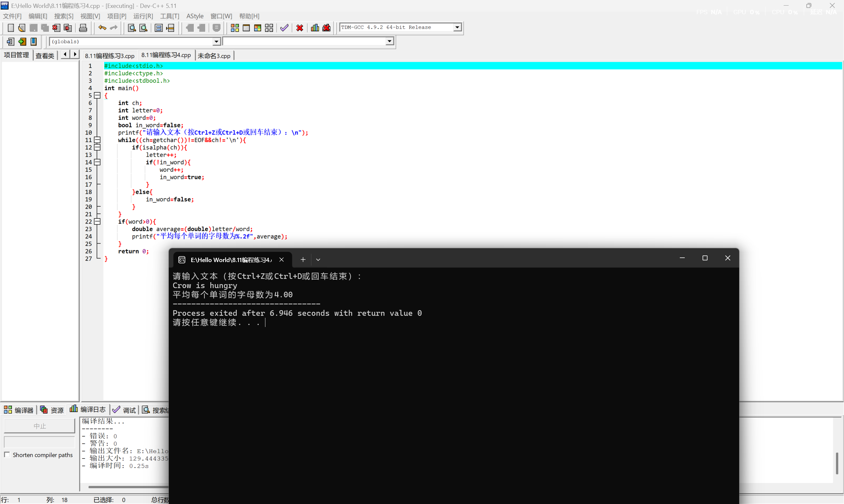Screen dimensions: 844x504
Task: Click the New file toolbar icon
Action: tap(11, 28)
